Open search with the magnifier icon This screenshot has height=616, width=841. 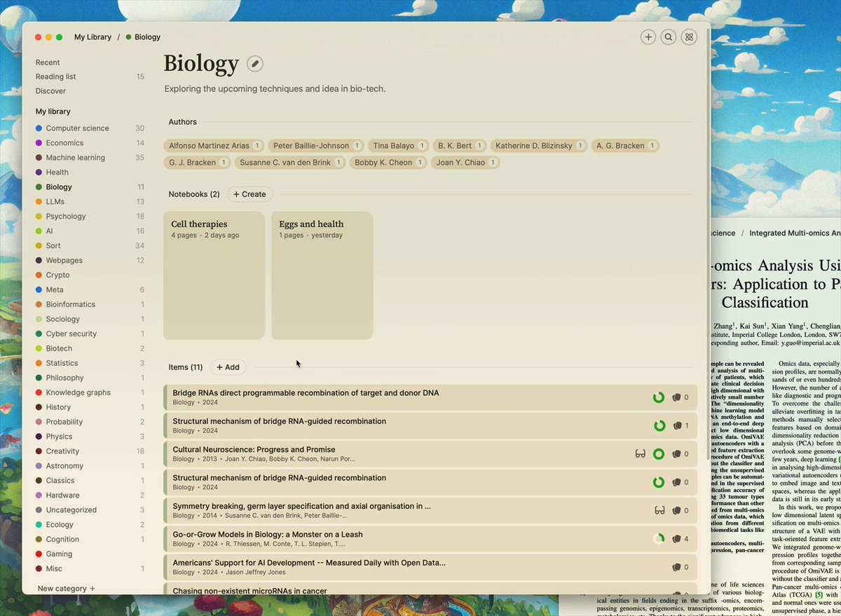click(669, 37)
